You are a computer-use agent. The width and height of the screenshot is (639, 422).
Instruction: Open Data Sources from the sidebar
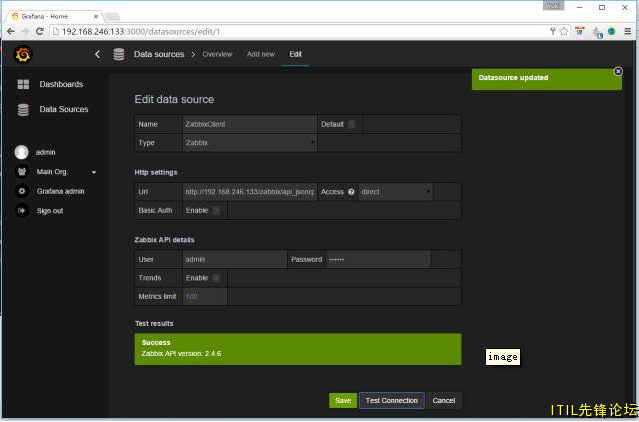pyautogui.click(x=64, y=109)
